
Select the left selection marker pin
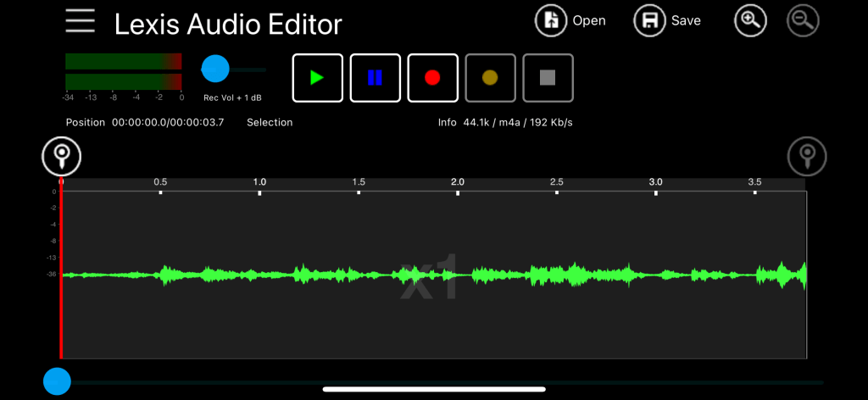[61, 155]
